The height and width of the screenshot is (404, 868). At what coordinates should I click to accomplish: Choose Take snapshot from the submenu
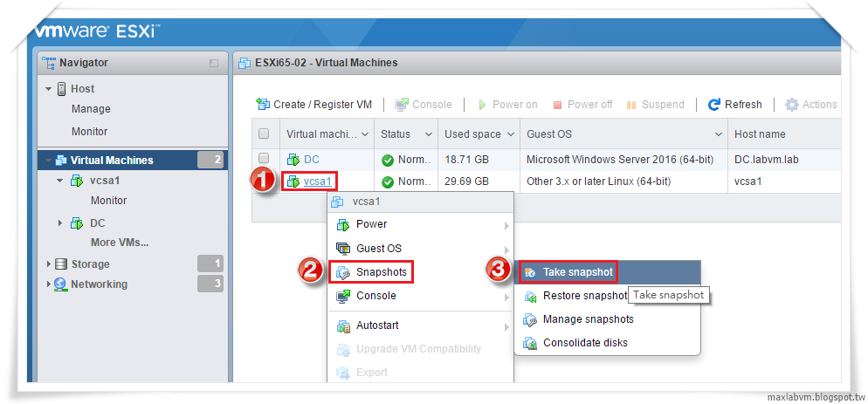click(x=608, y=272)
